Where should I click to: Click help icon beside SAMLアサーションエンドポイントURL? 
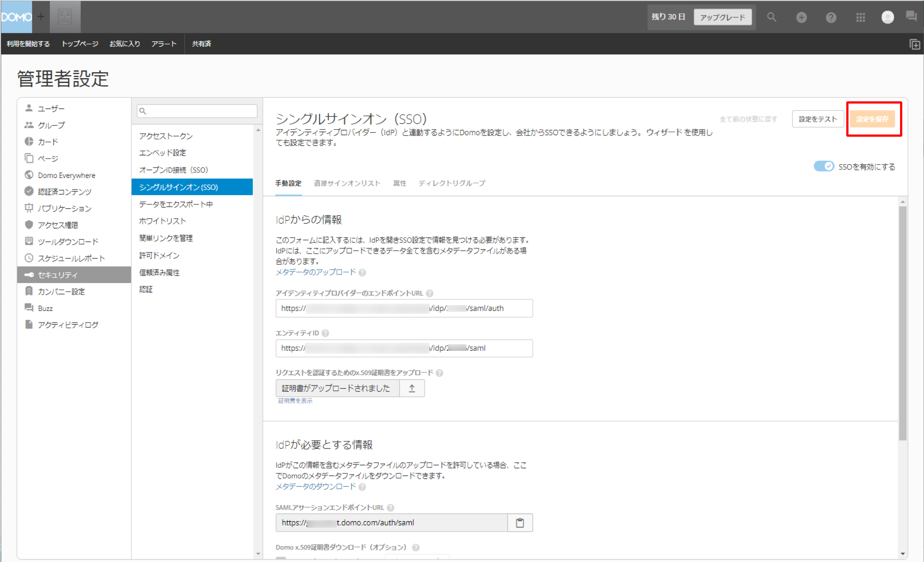391,507
